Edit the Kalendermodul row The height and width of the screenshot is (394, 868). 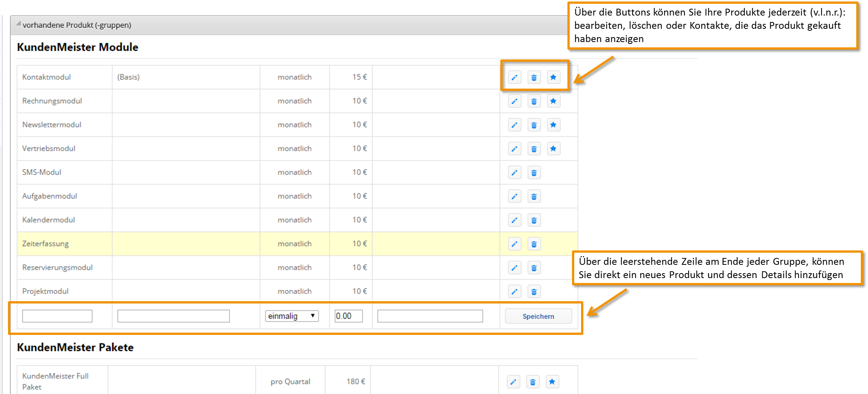(514, 220)
